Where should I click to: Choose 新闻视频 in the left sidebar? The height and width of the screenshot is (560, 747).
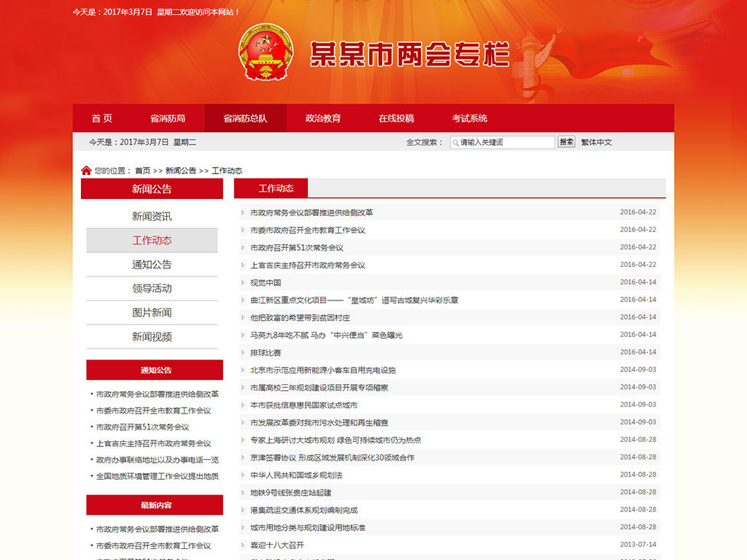point(152,337)
